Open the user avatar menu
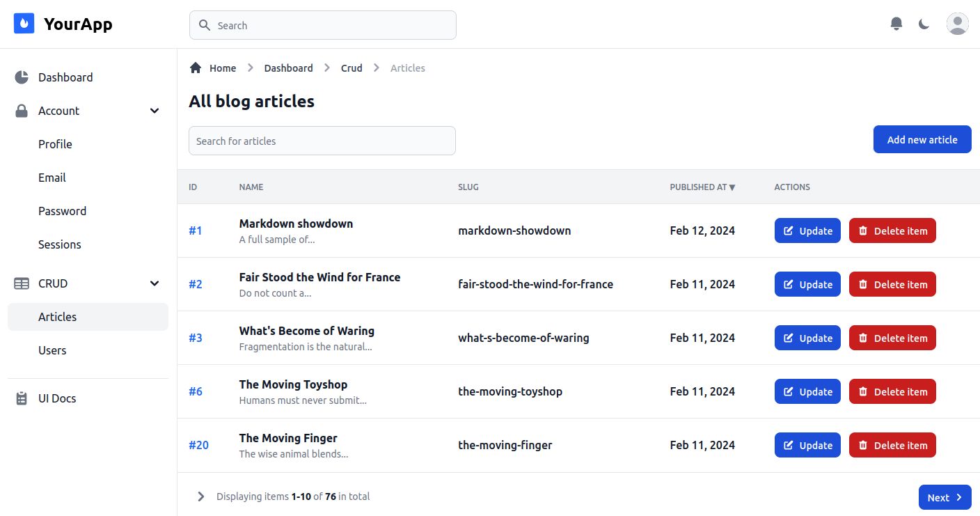980x516 pixels. pos(958,24)
